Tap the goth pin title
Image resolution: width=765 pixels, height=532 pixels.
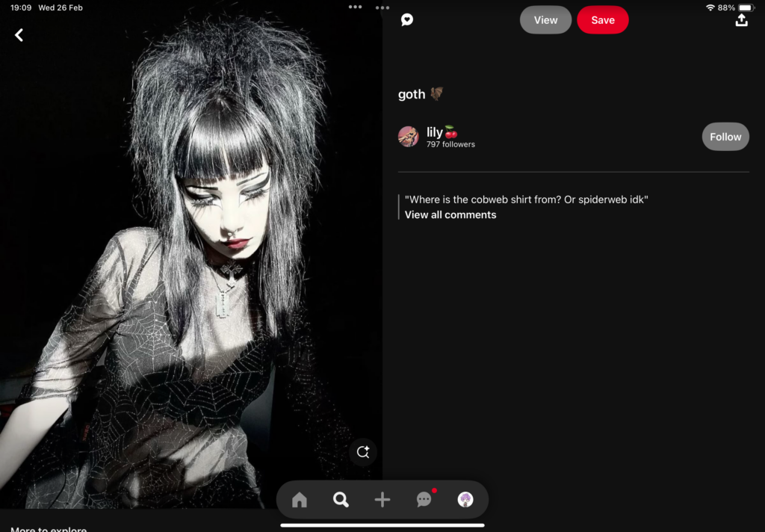pyautogui.click(x=421, y=93)
